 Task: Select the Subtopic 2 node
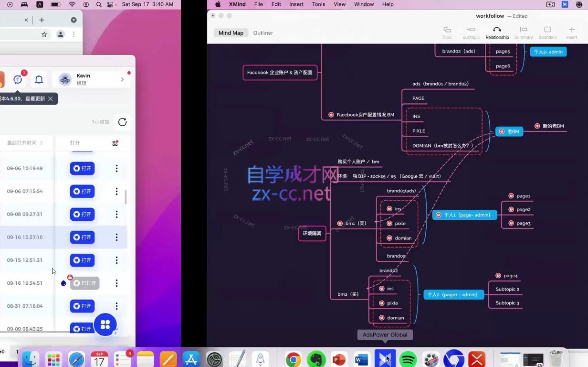tap(507, 289)
